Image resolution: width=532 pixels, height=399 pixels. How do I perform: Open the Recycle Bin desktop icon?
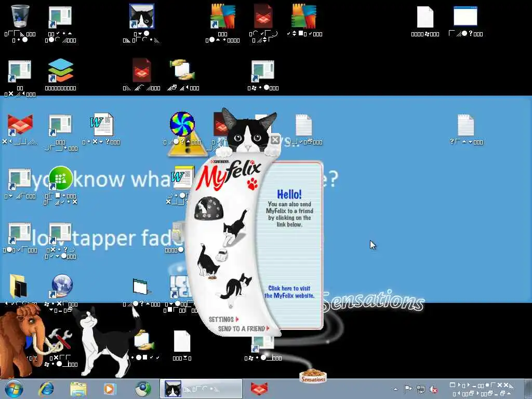click(x=20, y=16)
